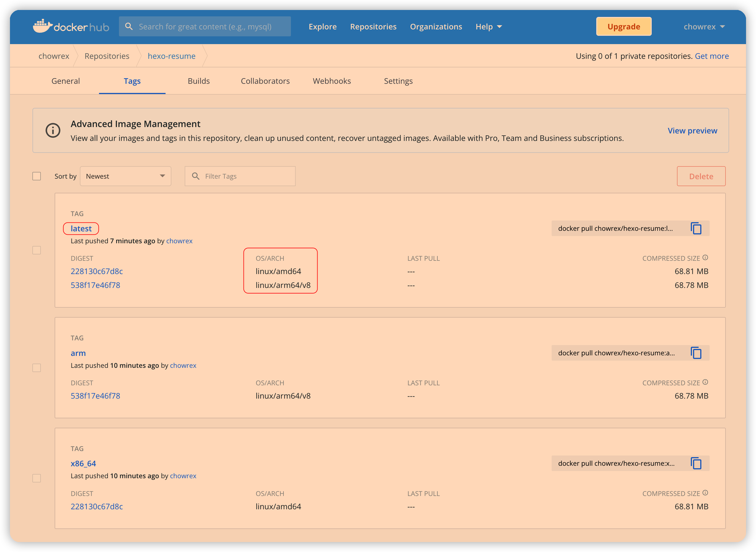756x552 pixels.
Task: Click the Upgrade button
Action: pos(623,26)
